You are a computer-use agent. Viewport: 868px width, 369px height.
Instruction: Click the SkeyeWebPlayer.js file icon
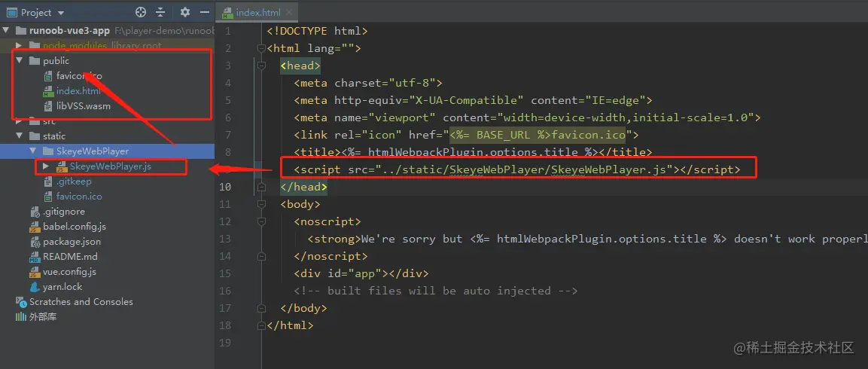click(x=62, y=166)
